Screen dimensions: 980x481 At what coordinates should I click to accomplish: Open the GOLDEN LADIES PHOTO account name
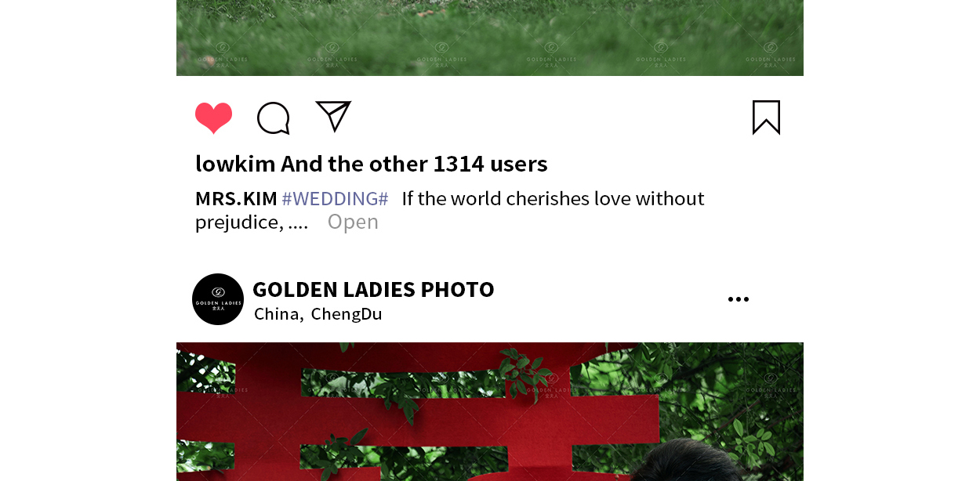click(x=373, y=289)
